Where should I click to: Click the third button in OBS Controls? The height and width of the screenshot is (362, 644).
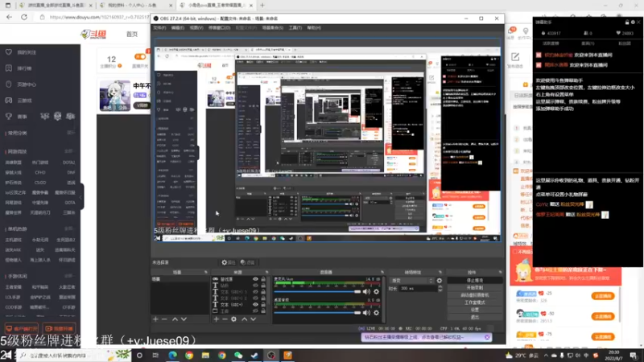(x=475, y=295)
